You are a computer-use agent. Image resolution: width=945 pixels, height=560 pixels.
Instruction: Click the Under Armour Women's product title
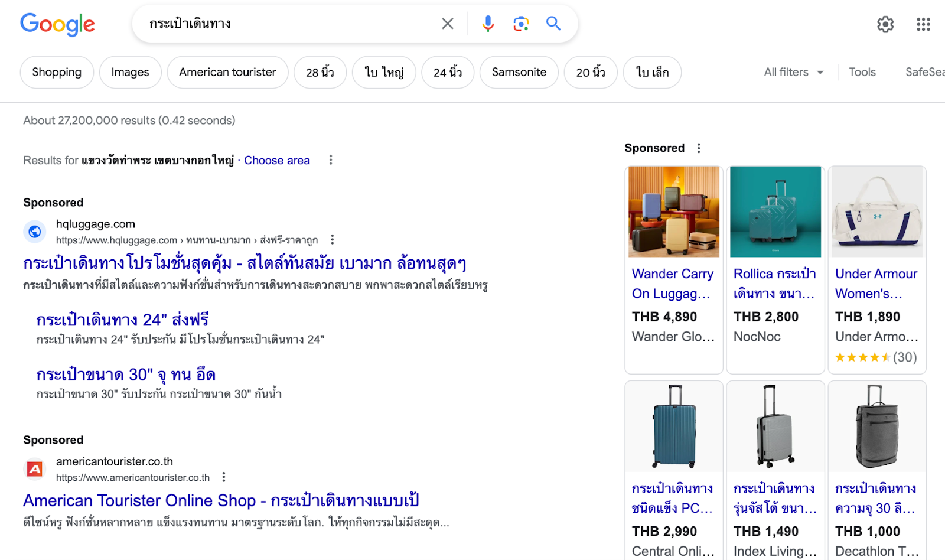(876, 284)
